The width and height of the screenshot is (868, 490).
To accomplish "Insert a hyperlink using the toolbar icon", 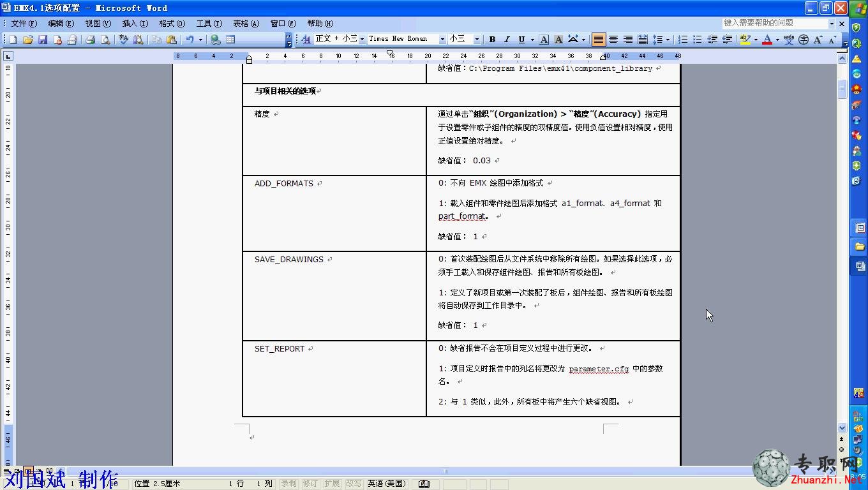I will (216, 40).
